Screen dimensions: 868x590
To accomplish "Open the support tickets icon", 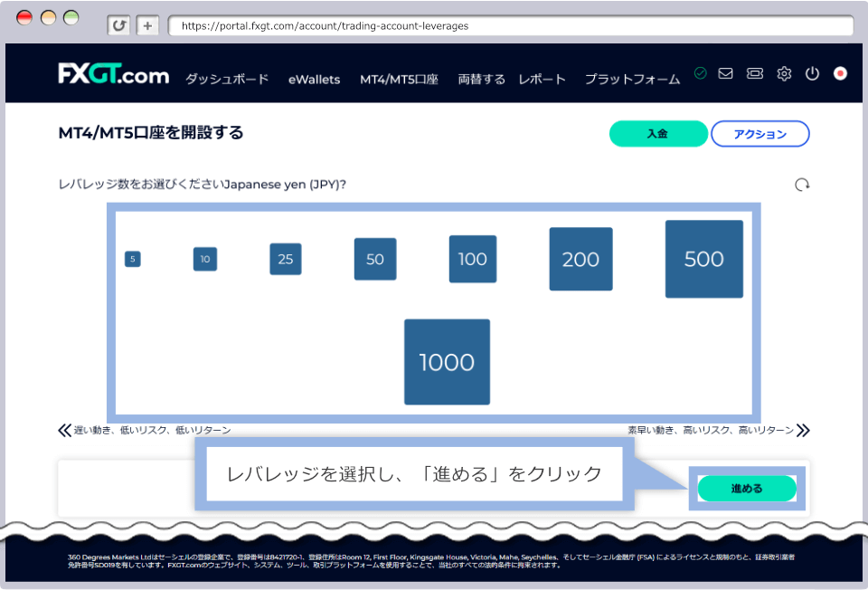I will [754, 73].
